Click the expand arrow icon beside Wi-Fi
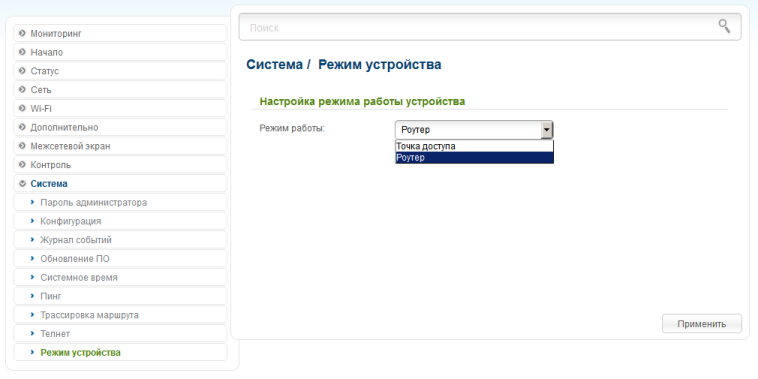This screenshot has height=379, width=758. click(x=22, y=108)
